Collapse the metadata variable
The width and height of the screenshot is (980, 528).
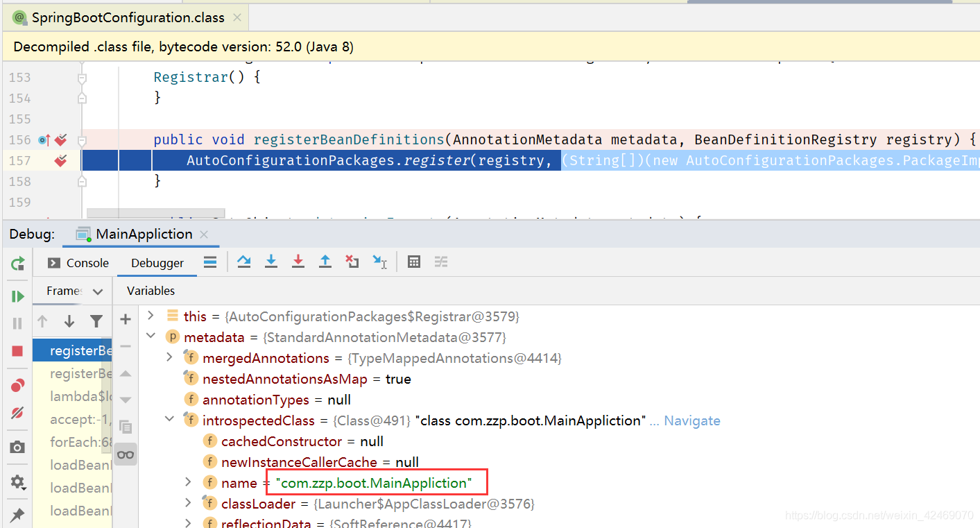pyautogui.click(x=151, y=337)
